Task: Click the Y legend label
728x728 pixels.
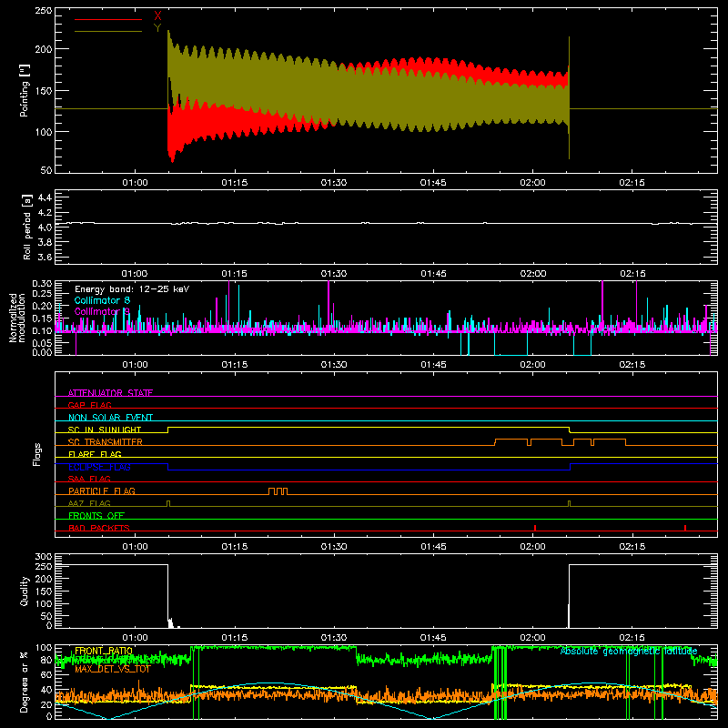Action: pyautogui.click(x=157, y=28)
